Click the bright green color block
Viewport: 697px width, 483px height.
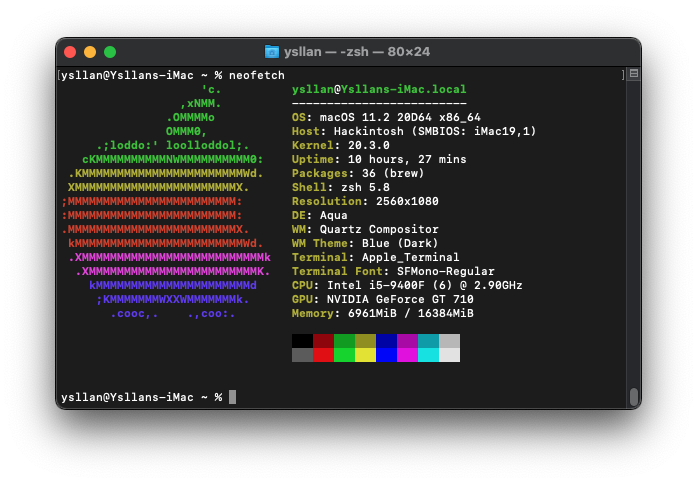[x=344, y=355]
